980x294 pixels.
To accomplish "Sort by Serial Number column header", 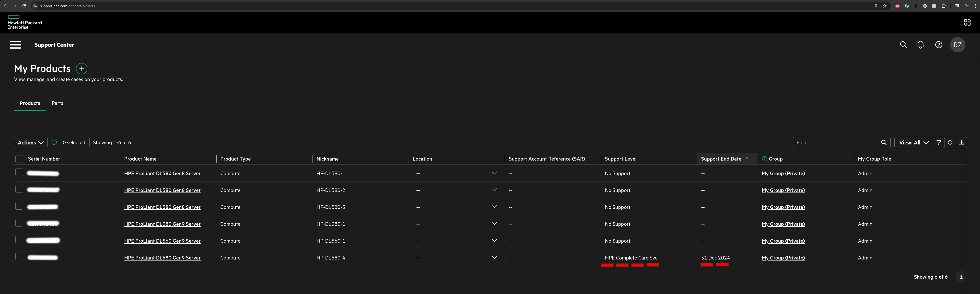I will coord(44,159).
